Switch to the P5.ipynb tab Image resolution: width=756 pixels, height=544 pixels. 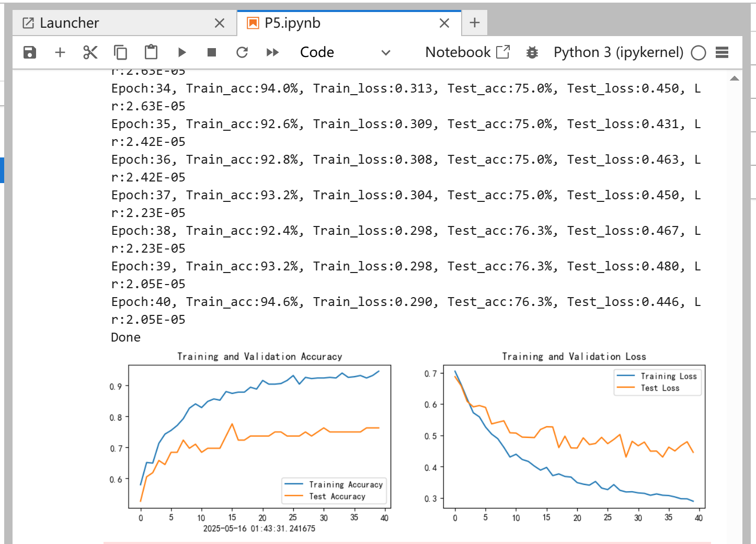coord(349,23)
